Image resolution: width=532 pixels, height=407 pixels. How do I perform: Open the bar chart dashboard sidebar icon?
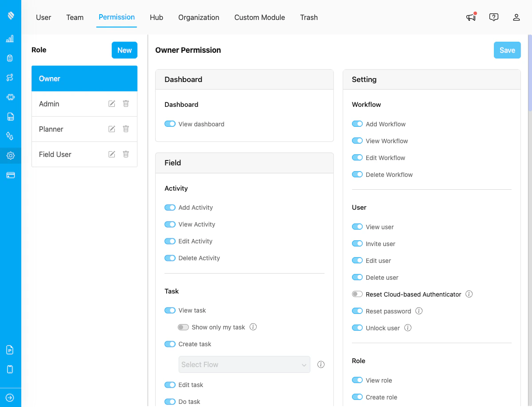pos(10,39)
